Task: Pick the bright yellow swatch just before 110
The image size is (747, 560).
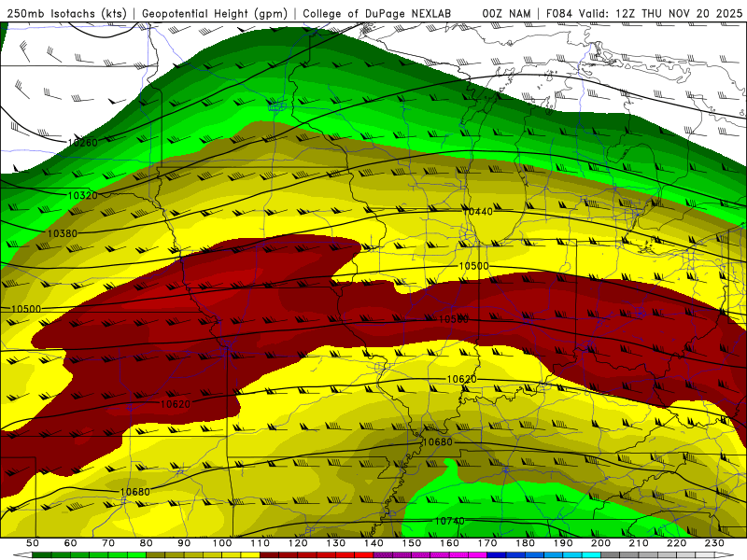Action: [250, 555]
